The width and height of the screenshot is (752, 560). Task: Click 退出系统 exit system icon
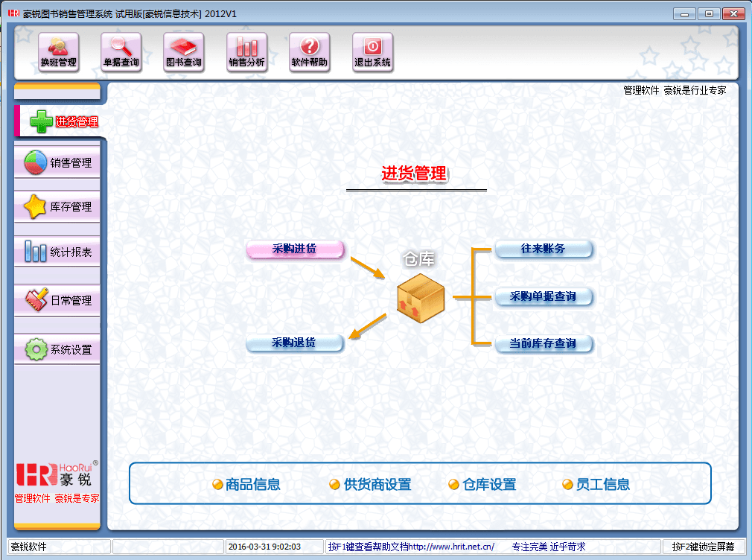pos(372,52)
